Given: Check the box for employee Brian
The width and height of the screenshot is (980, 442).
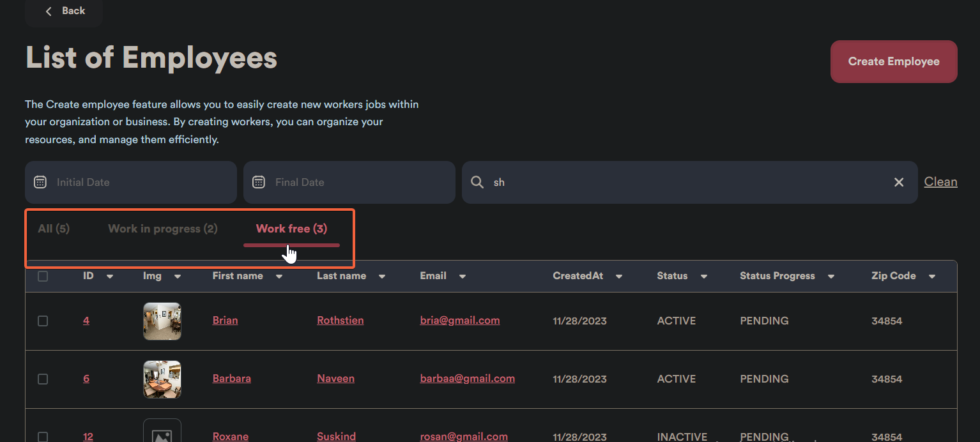Looking at the screenshot, I should click(x=43, y=321).
